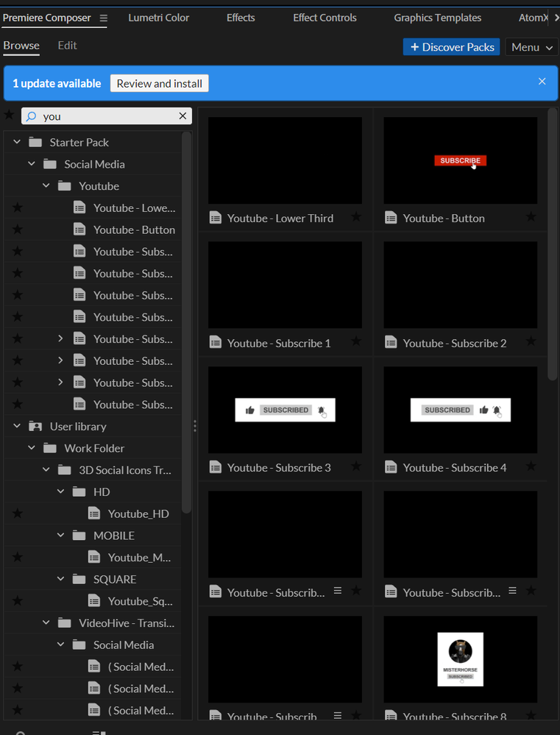Select the Premiere Composer panel tab

click(46, 18)
